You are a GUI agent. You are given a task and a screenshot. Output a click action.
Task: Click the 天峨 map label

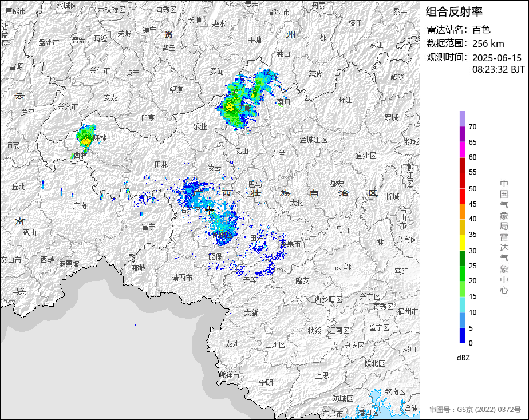(244, 108)
